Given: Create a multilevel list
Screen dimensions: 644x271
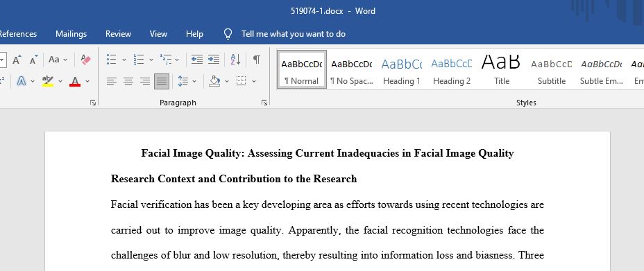Looking at the screenshot, I should click(x=166, y=60).
